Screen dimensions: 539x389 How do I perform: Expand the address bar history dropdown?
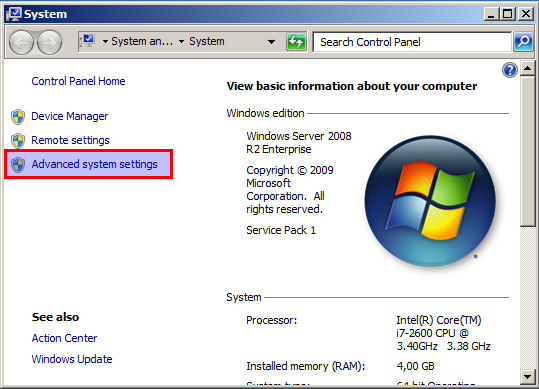272,42
